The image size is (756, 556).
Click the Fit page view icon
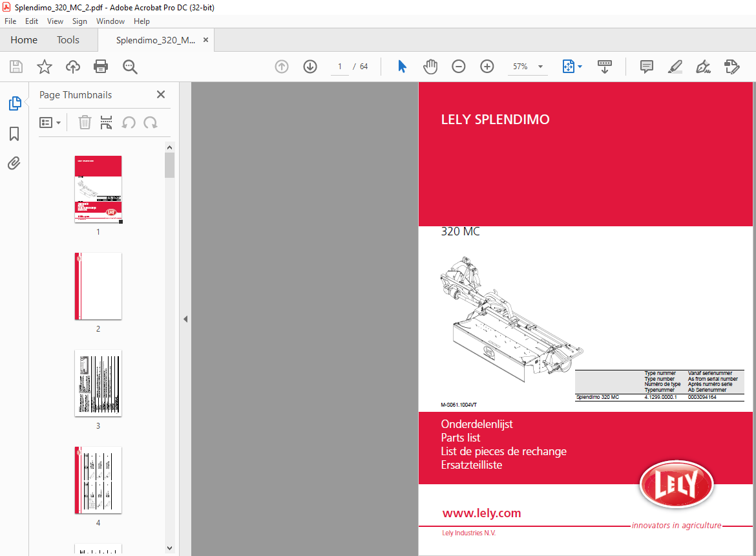[569, 67]
